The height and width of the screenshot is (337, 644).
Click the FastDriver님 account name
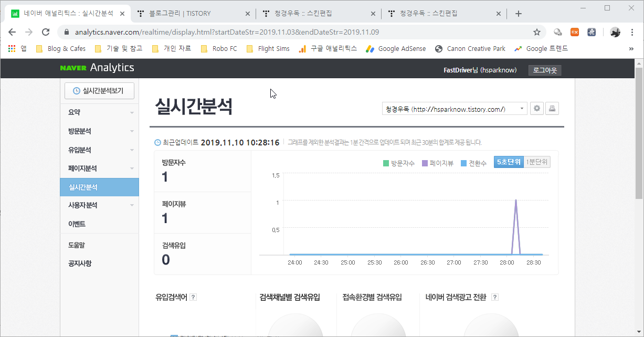point(480,70)
